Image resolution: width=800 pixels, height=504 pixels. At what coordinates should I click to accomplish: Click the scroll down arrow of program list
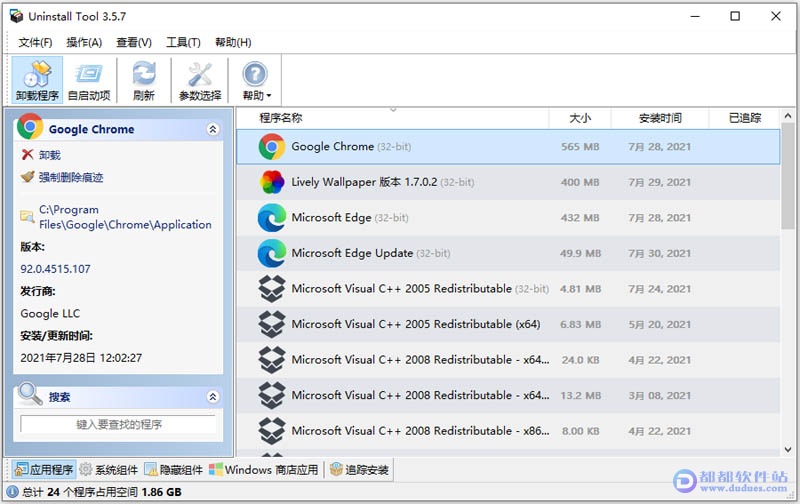pos(788,449)
